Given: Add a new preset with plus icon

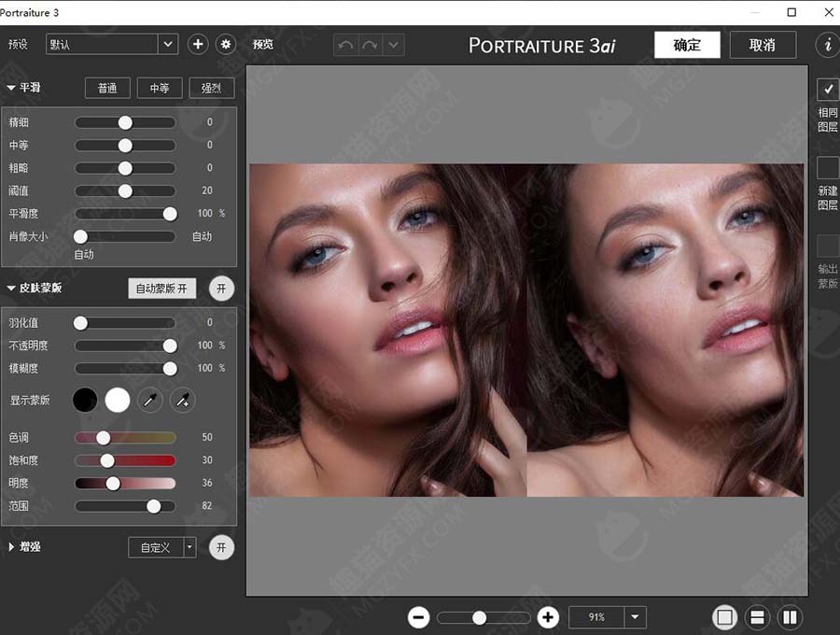Looking at the screenshot, I should [198, 44].
